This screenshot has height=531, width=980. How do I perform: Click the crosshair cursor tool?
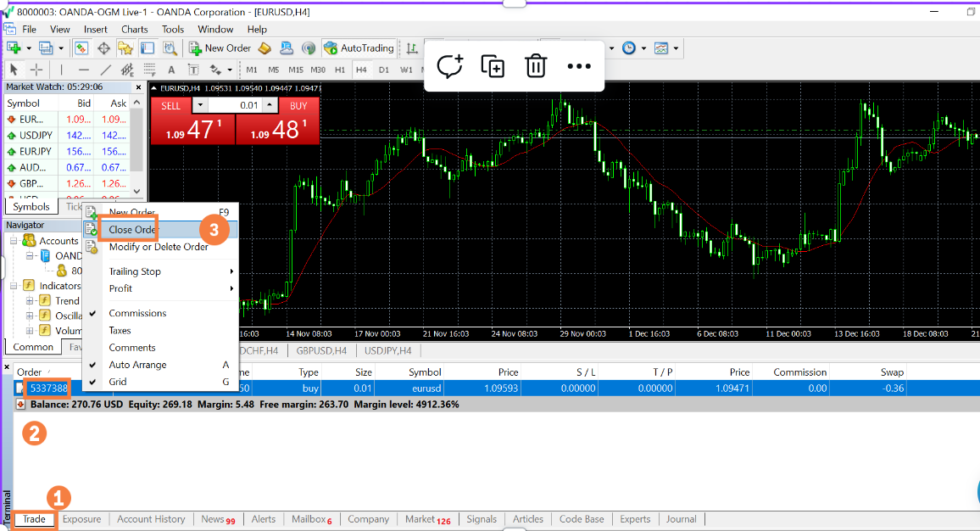[x=37, y=70]
